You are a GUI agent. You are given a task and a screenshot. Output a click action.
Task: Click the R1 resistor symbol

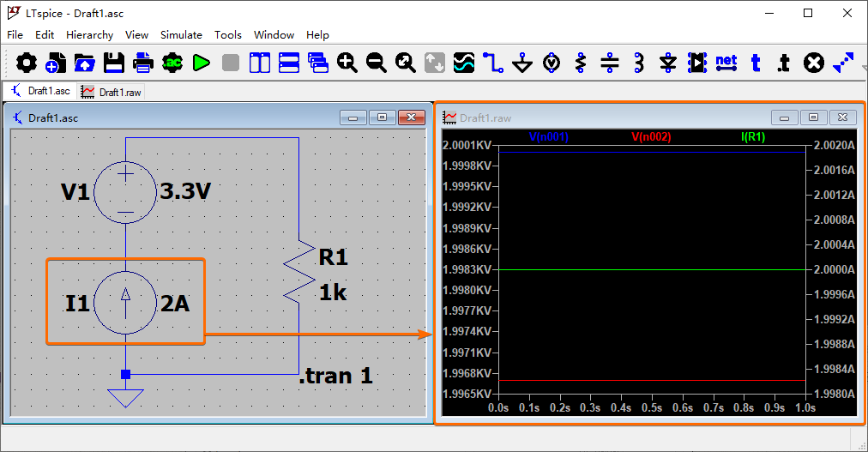(x=299, y=272)
